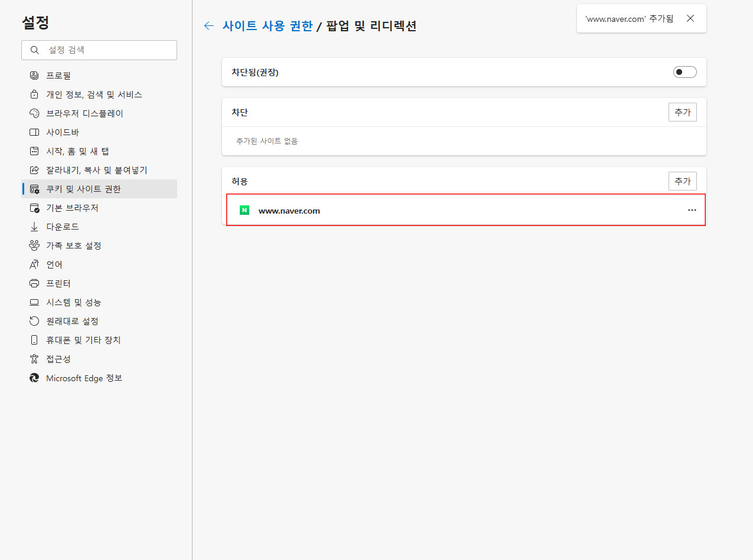
Task: Click the magnifier icon in settings search
Action: point(35,50)
